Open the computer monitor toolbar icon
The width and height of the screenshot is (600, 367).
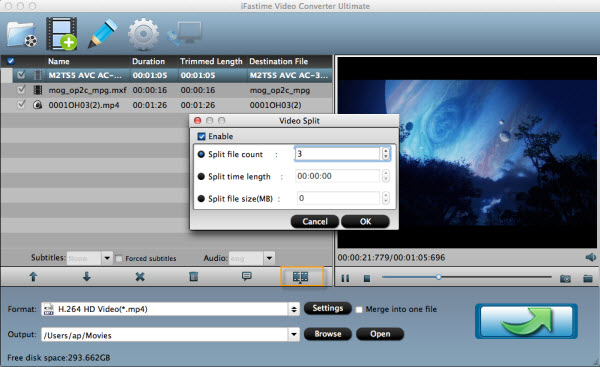pyautogui.click(x=185, y=34)
